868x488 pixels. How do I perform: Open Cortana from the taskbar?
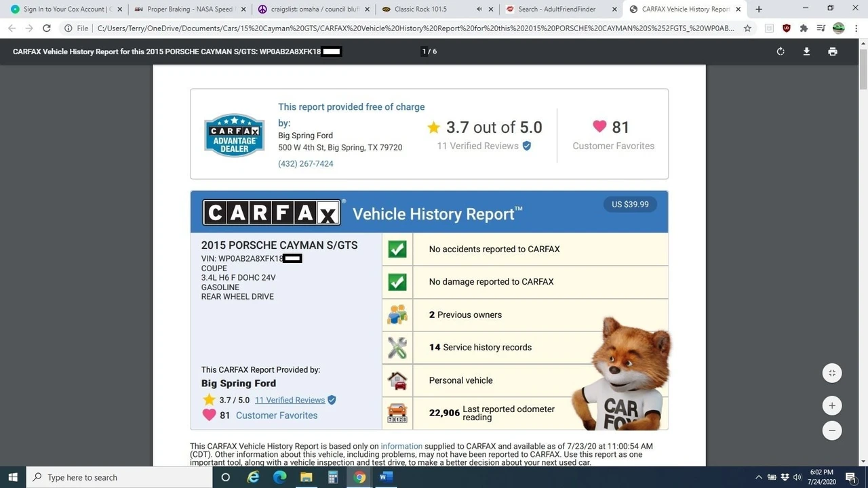click(226, 477)
